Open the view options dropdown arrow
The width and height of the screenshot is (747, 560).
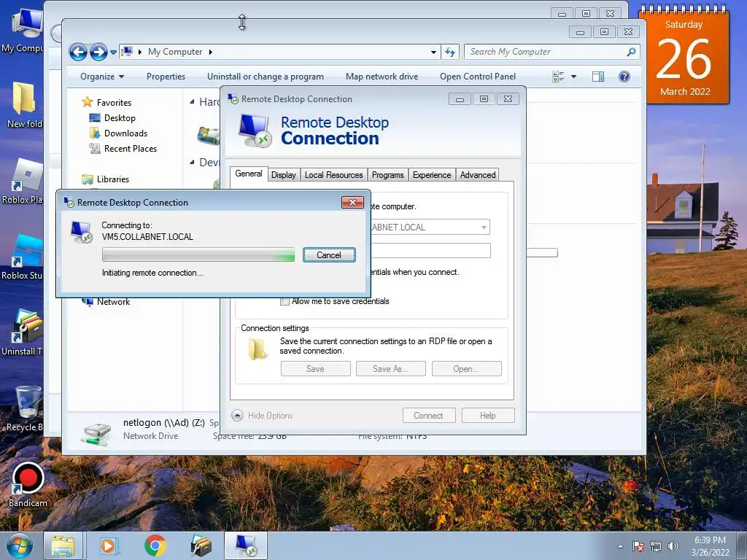coord(573,76)
